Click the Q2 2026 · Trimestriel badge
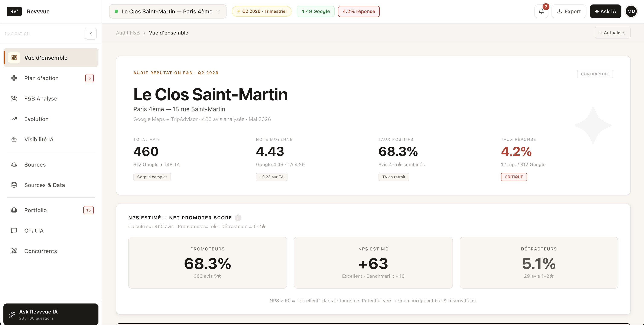The width and height of the screenshot is (644, 325). click(261, 11)
